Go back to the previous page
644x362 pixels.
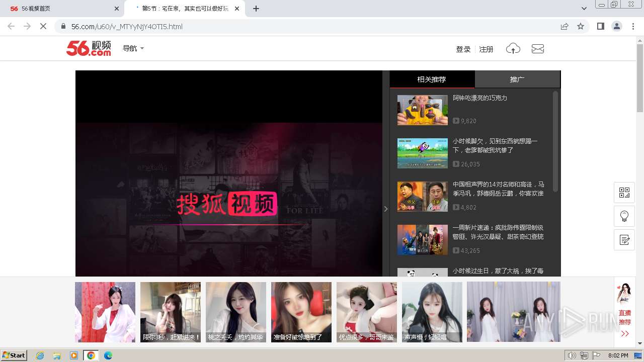click(11, 26)
